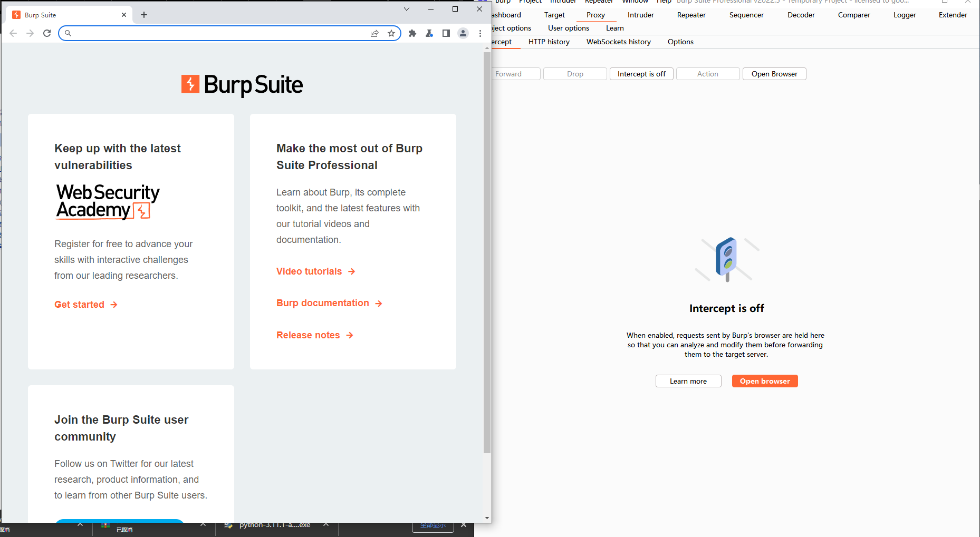Image resolution: width=980 pixels, height=537 pixels.
Task: Click the search icon in address bar
Action: (x=68, y=33)
